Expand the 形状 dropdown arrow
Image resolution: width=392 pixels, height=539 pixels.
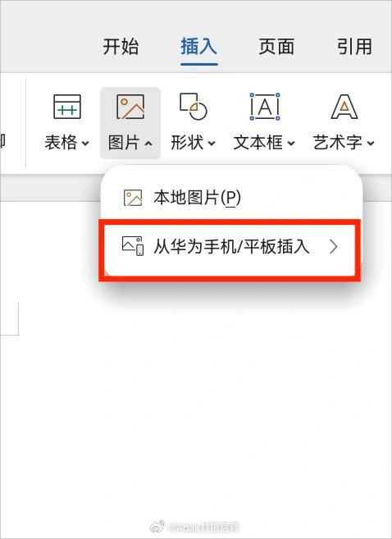[212, 143]
